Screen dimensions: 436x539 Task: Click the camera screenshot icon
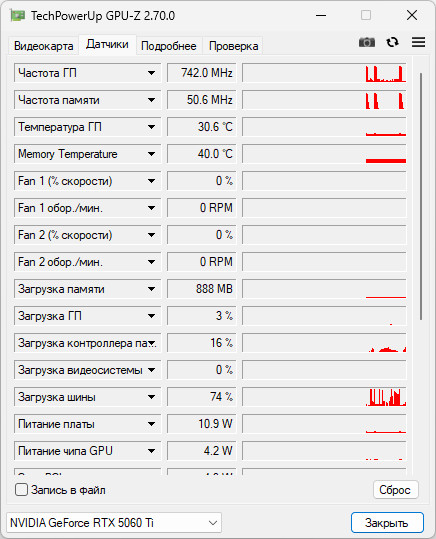(x=367, y=42)
